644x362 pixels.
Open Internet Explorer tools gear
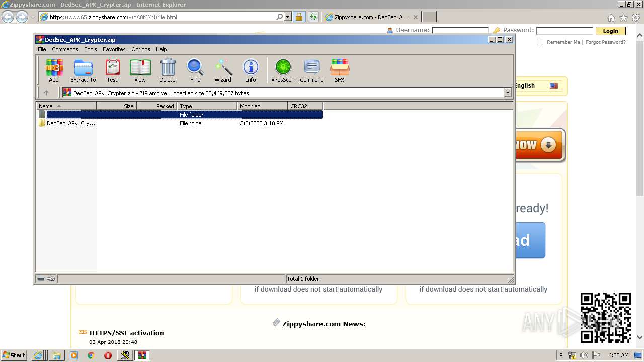tap(636, 18)
